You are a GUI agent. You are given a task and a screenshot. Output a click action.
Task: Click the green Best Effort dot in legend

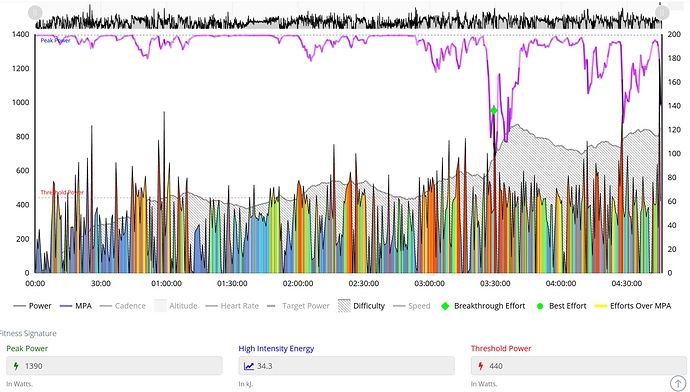pyautogui.click(x=540, y=306)
